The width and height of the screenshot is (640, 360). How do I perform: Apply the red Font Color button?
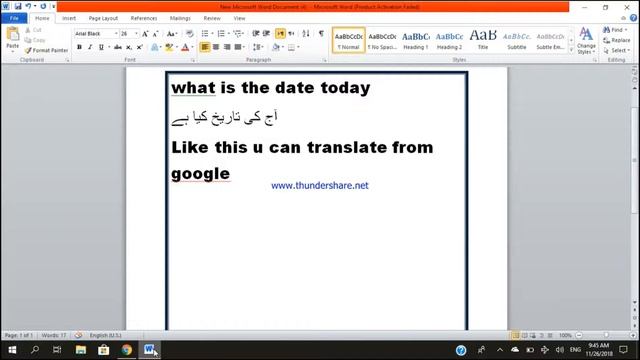coord(185,47)
